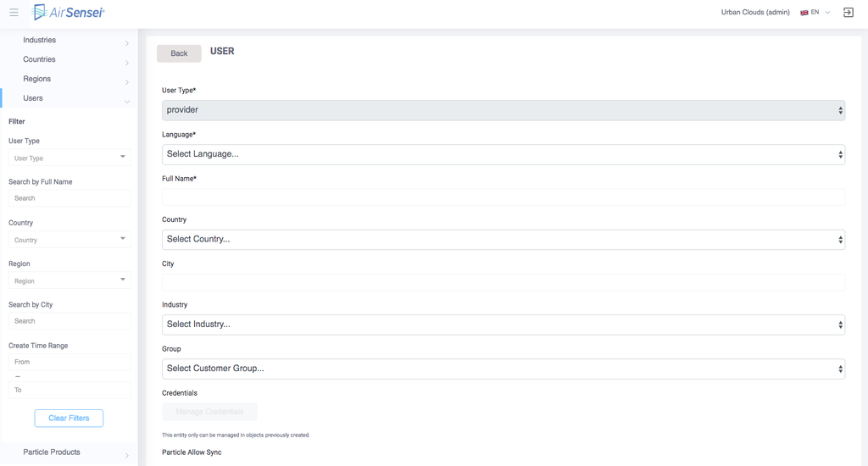Click the Clear Filters button

tap(69, 419)
